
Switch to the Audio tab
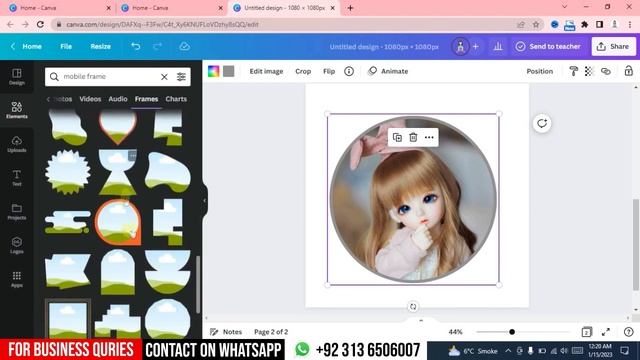(x=118, y=99)
